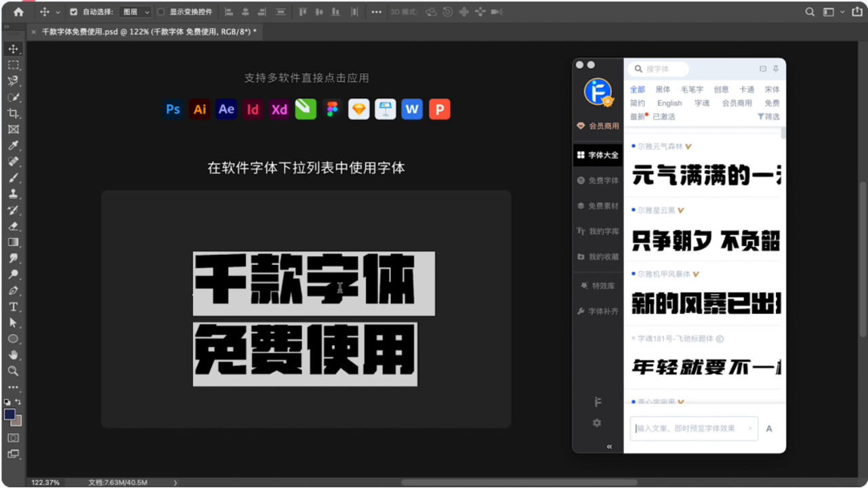Choose the Horizontal Type tool
The height and width of the screenshot is (488, 868).
click(13, 306)
